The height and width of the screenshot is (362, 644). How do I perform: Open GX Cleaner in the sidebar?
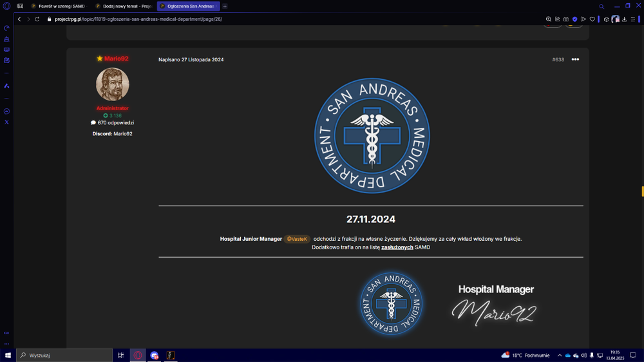[6, 39]
